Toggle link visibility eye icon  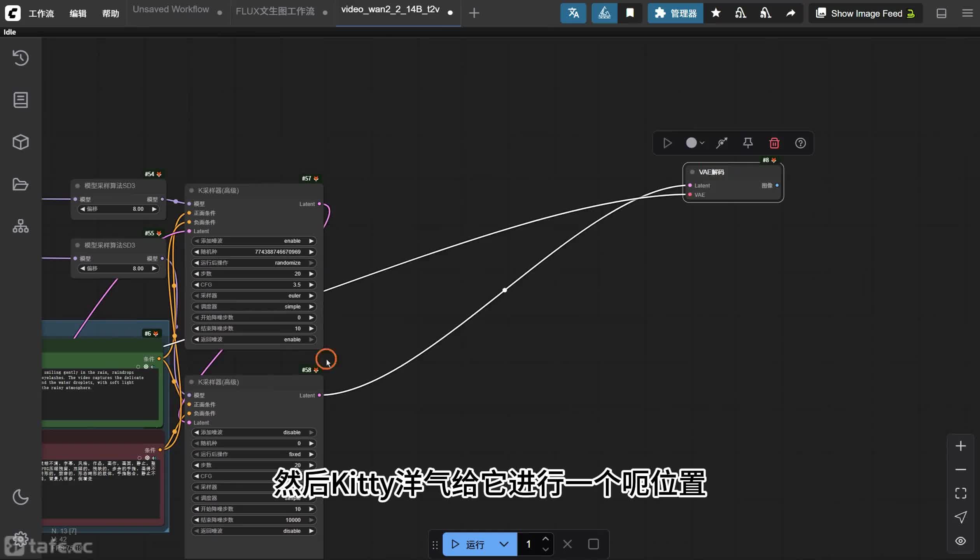coord(961,541)
